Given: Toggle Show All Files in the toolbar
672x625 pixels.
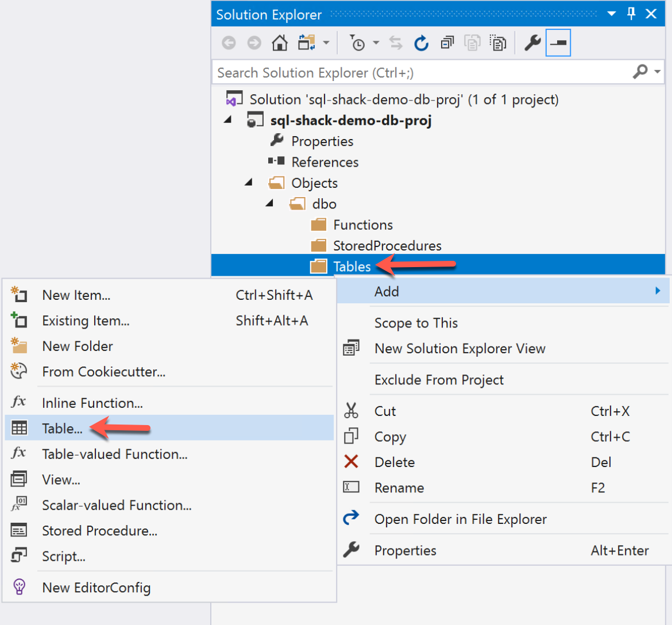Looking at the screenshot, I should (x=472, y=42).
